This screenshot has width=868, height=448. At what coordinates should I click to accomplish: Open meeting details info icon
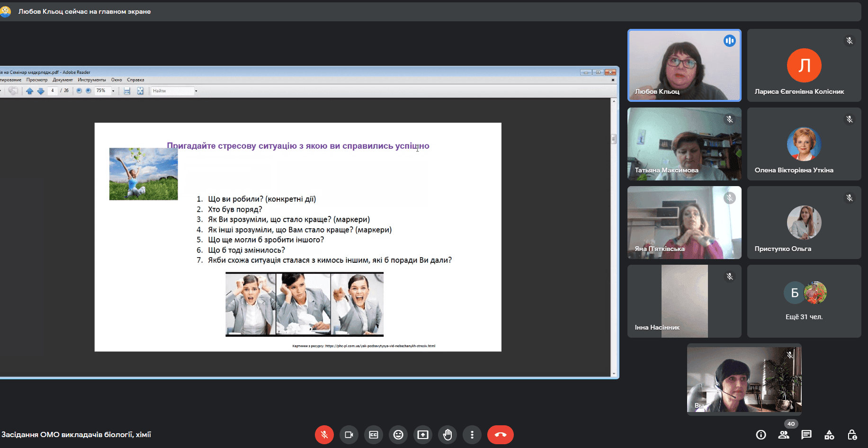761,435
